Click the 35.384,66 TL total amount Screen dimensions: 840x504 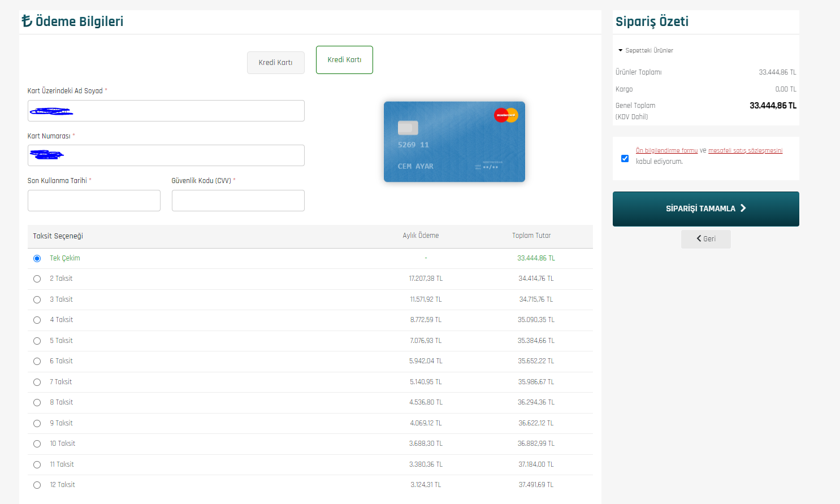(536, 341)
